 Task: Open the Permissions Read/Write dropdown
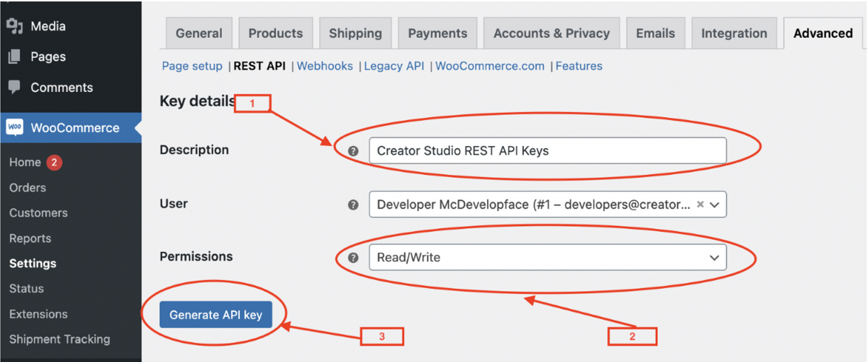(x=547, y=257)
